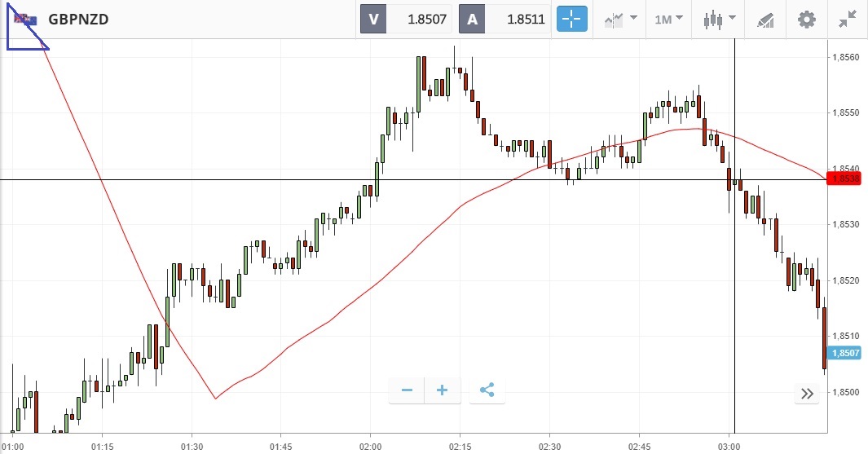The height and width of the screenshot is (454, 868).
Task: Click the blue 1.8507 current price tag
Action: (x=845, y=353)
